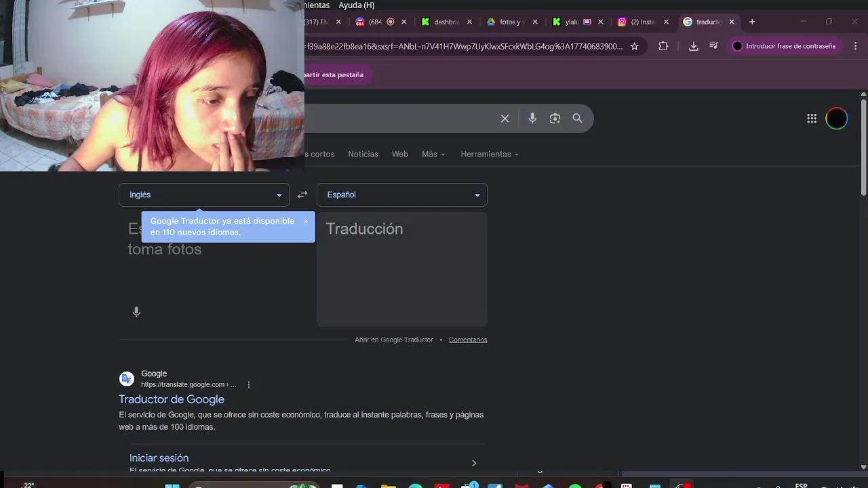Clear the Google search box

click(505, 119)
